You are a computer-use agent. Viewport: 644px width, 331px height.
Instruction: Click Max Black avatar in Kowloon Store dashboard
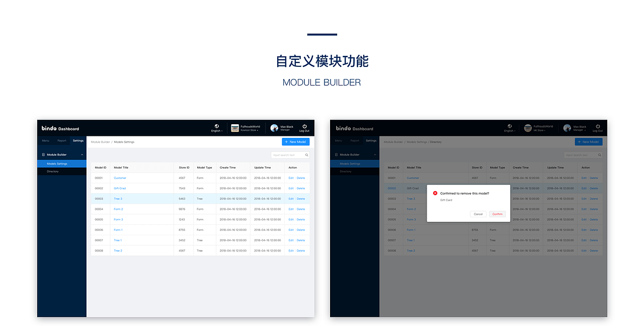[x=274, y=128]
